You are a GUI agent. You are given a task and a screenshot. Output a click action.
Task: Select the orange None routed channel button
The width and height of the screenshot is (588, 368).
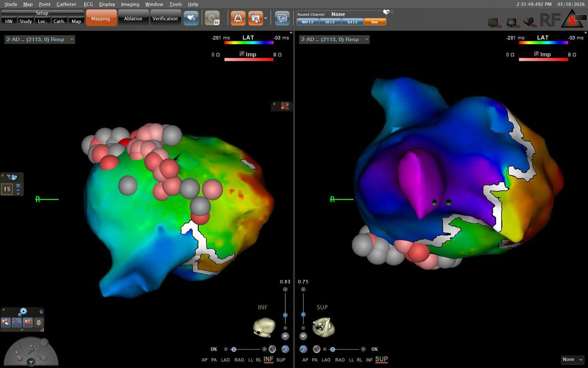tap(375, 22)
